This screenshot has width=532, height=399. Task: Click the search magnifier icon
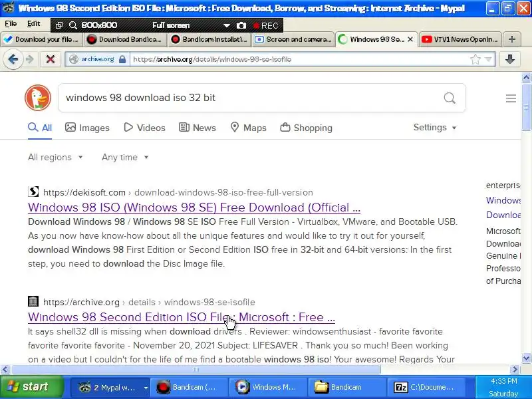coord(450,98)
